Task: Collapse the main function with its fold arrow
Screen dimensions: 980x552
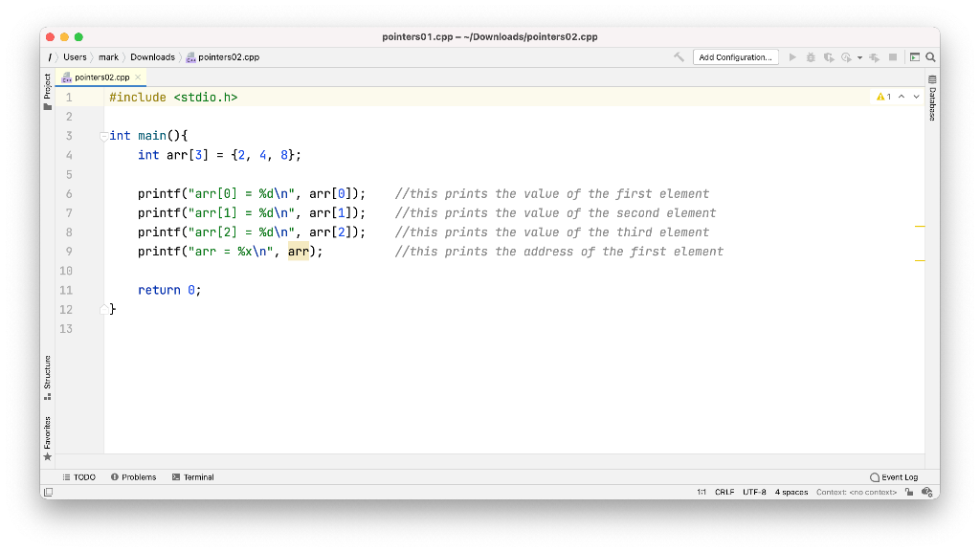Action: point(102,136)
